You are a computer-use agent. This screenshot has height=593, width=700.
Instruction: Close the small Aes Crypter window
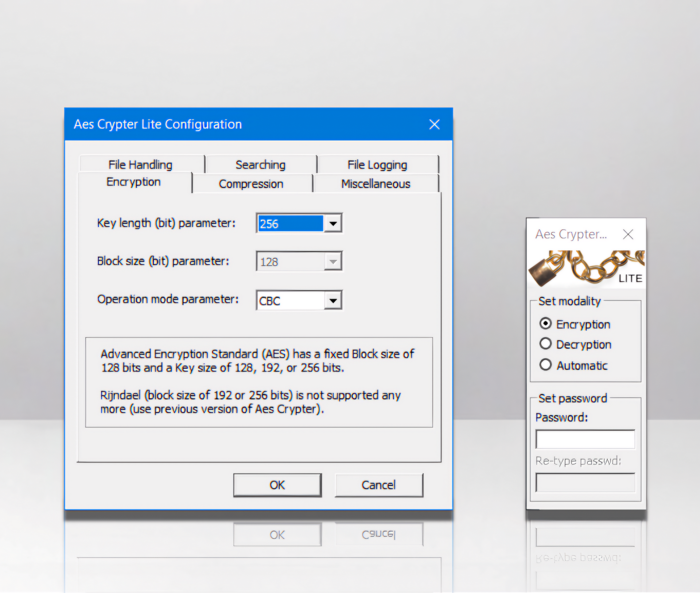[x=628, y=234]
